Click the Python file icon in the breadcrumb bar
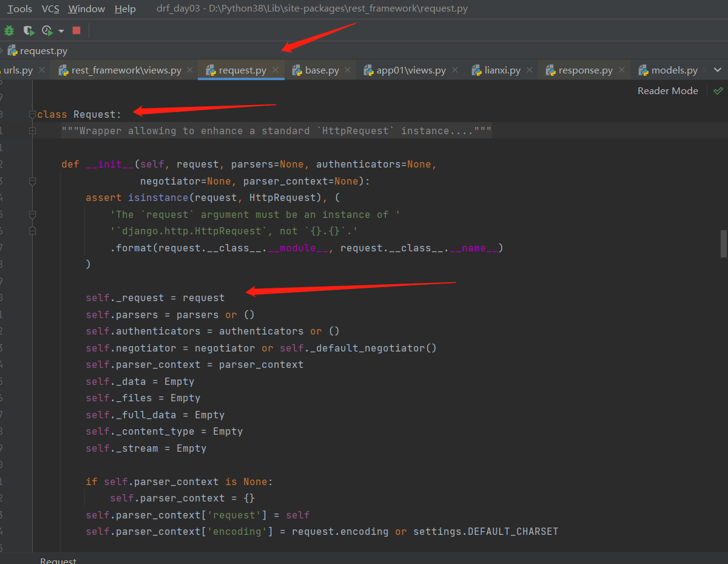 point(12,51)
